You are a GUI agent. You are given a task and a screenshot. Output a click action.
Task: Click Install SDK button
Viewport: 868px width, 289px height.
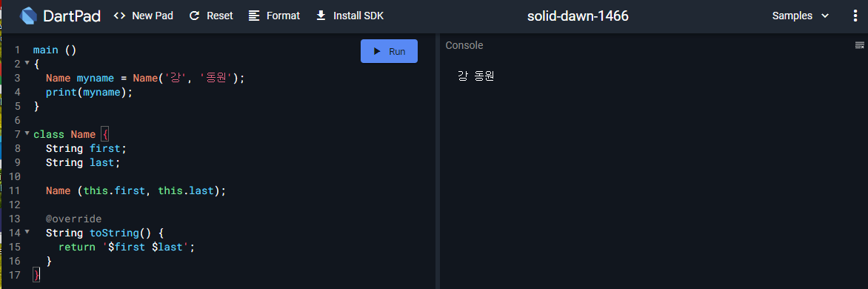[x=350, y=16]
